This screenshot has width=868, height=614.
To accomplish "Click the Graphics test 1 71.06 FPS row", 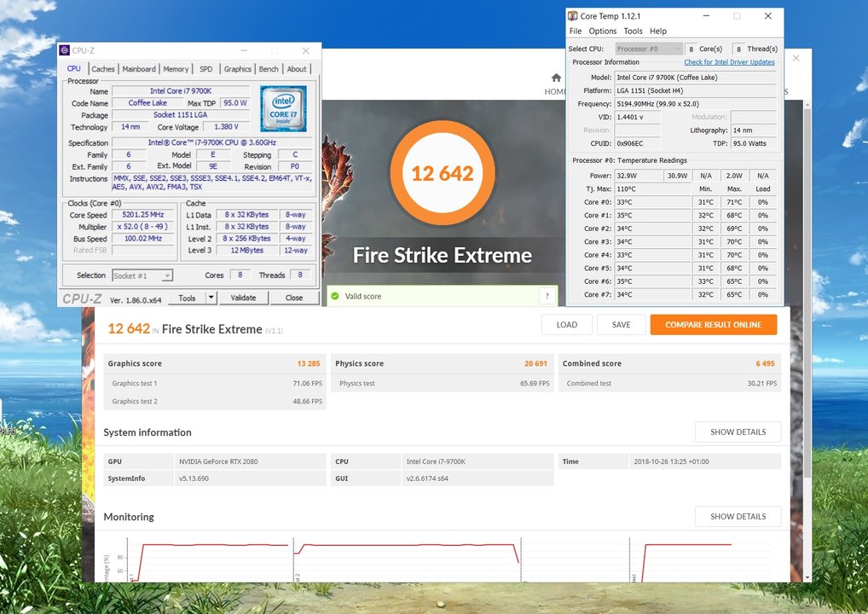I will 215,383.
